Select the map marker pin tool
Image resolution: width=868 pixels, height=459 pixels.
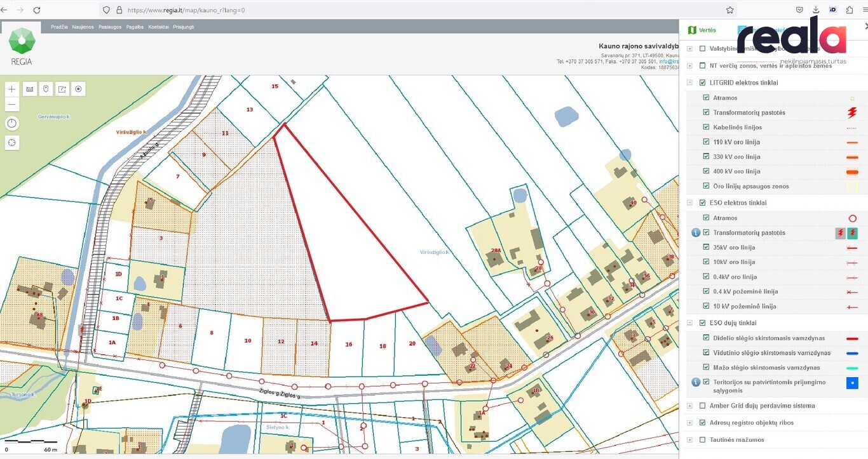46,90
